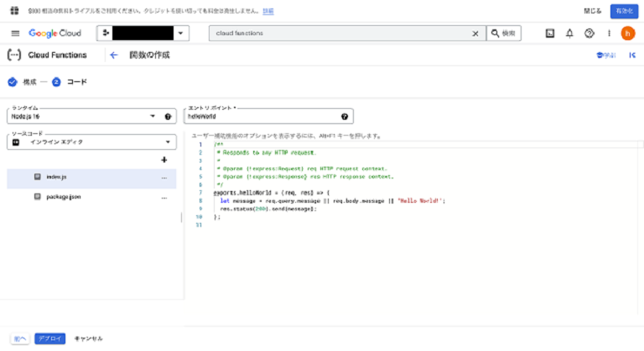Screen dimensions: 644x351
Task: Select the index.js file
Action: tap(55, 178)
